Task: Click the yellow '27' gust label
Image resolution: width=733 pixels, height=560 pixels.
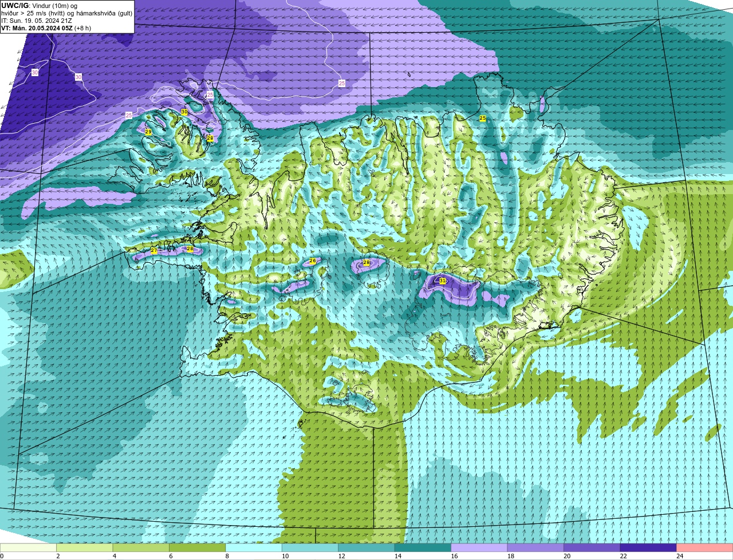Action: [x=153, y=251]
